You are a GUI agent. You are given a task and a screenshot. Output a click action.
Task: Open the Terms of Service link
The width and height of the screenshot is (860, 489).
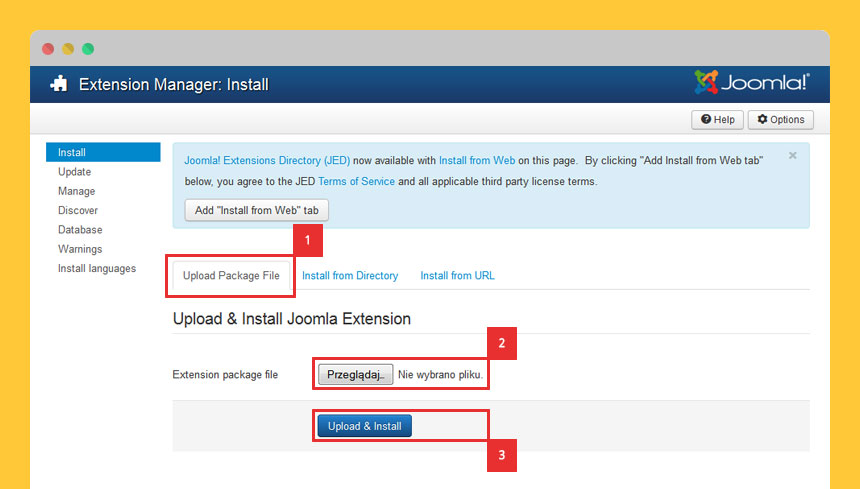[357, 181]
